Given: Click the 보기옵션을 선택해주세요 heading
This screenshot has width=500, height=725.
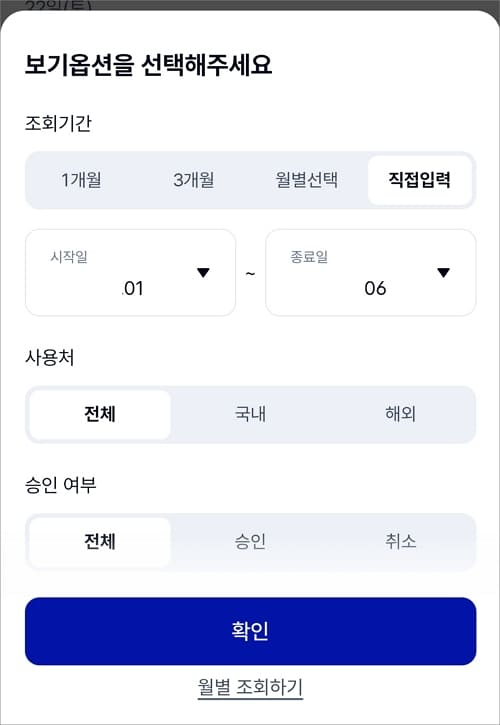Looking at the screenshot, I should coord(148,65).
